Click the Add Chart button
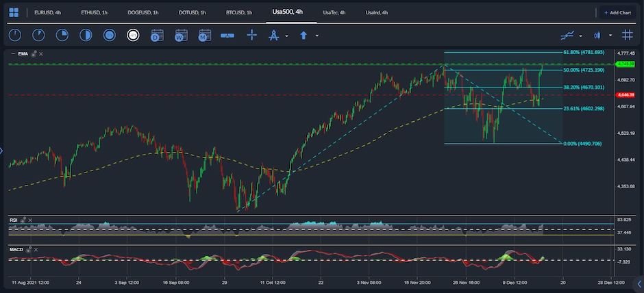 [x=617, y=13]
